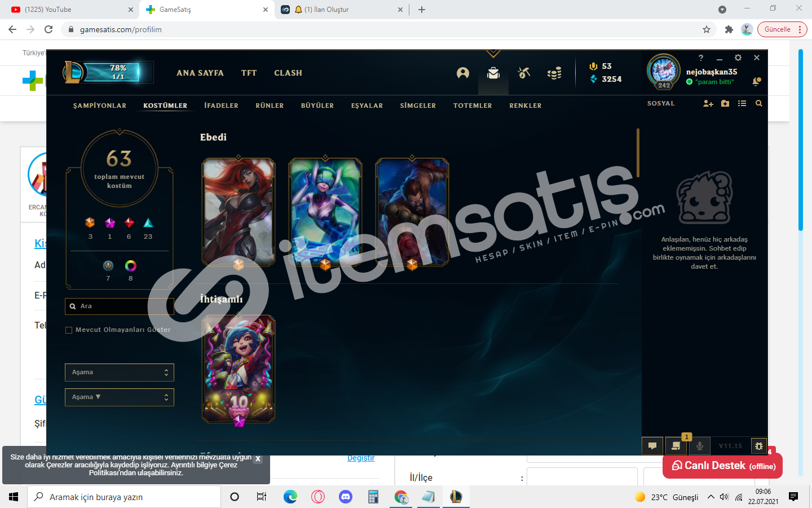Search friends with magnifier icon
This screenshot has height=508, width=812.
click(759, 103)
